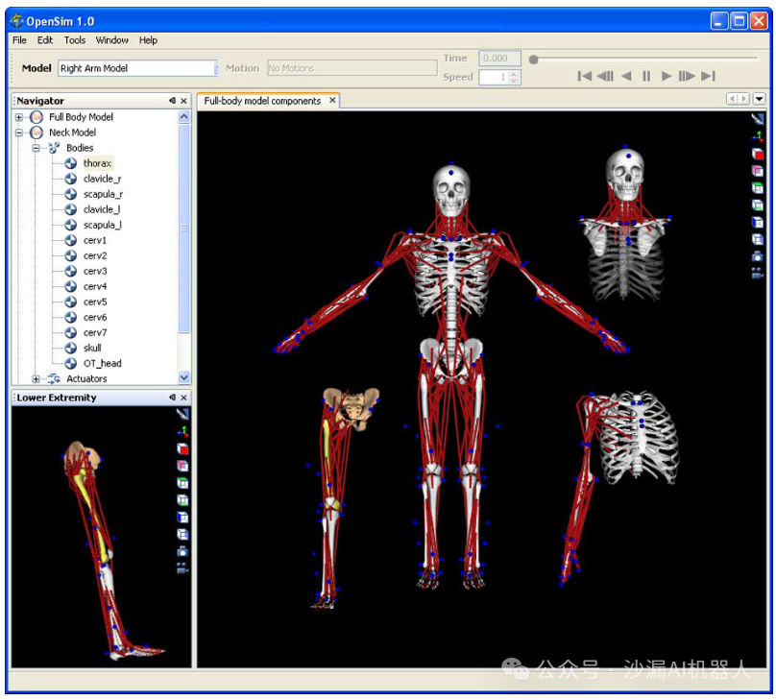
Task: Click the Navigator scrollbar down arrow
Action: (x=184, y=377)
